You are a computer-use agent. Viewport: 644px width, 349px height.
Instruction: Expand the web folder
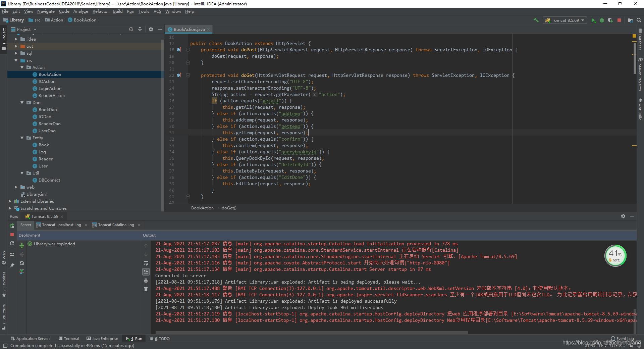(x=16, y=187)
